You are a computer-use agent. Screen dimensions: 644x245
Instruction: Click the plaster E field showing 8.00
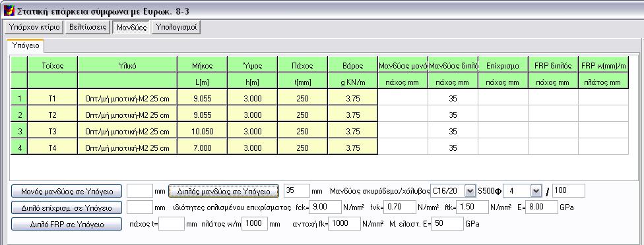(542, 207)
